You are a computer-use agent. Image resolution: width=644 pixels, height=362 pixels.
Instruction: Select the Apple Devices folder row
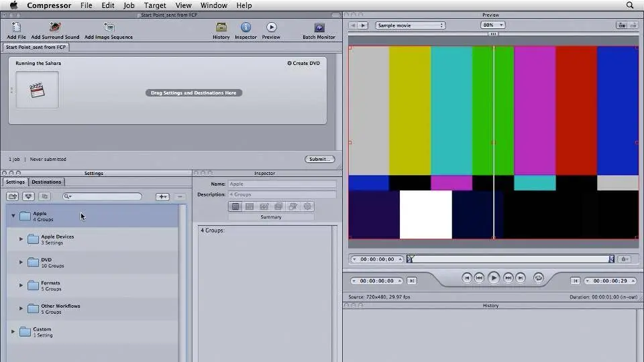pos(93,239)
